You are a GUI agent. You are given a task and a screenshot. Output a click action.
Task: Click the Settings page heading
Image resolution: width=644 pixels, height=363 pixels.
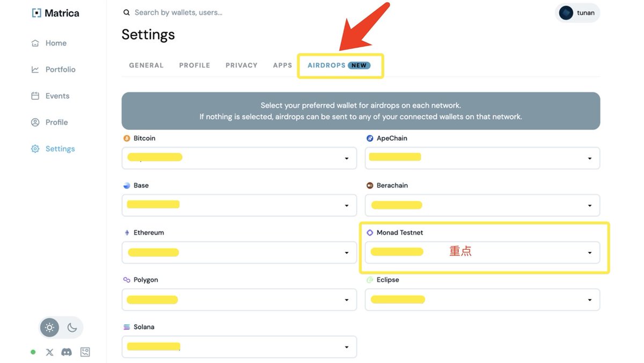point(148,34)
